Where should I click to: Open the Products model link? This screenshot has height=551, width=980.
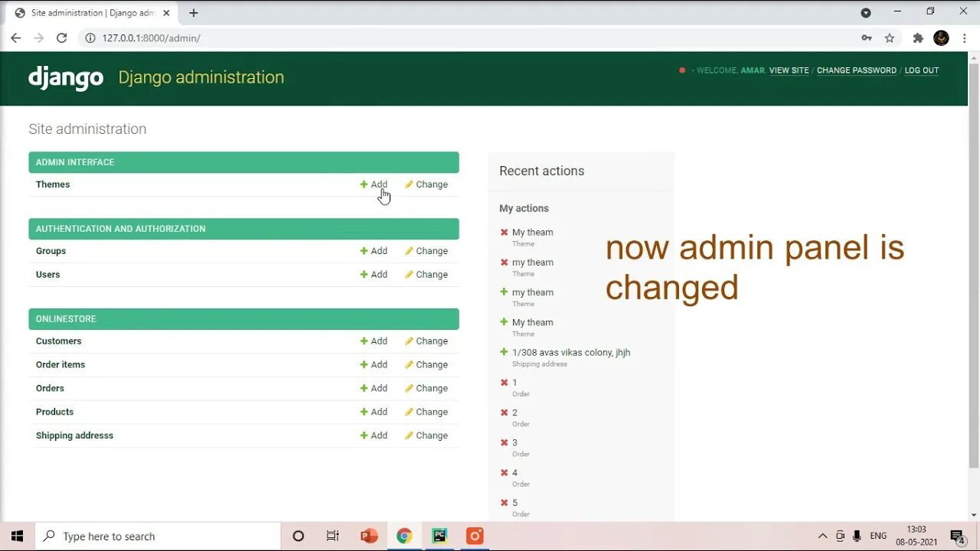click(x=54, y=412)
